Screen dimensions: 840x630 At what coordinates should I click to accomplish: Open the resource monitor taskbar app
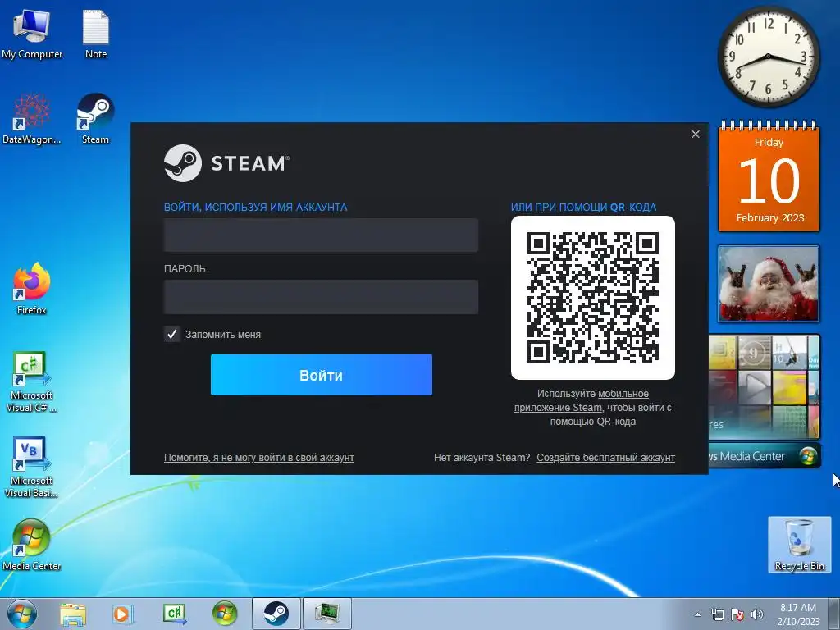[x=327, y=614]
